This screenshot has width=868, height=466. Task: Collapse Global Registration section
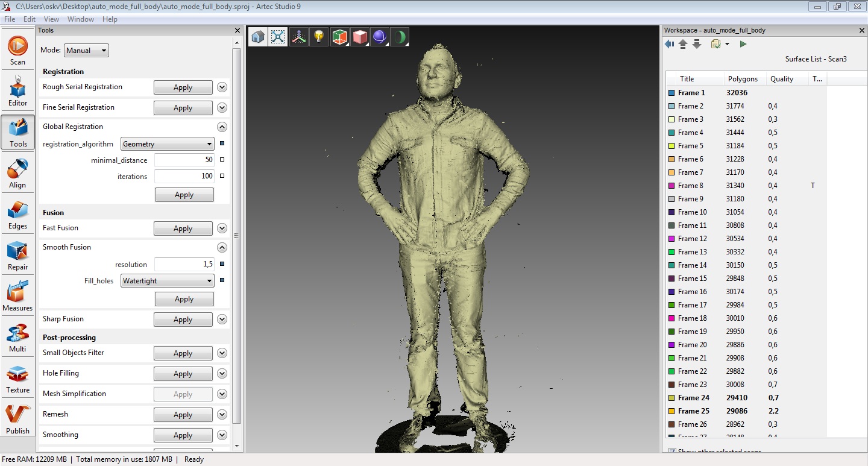222,127
